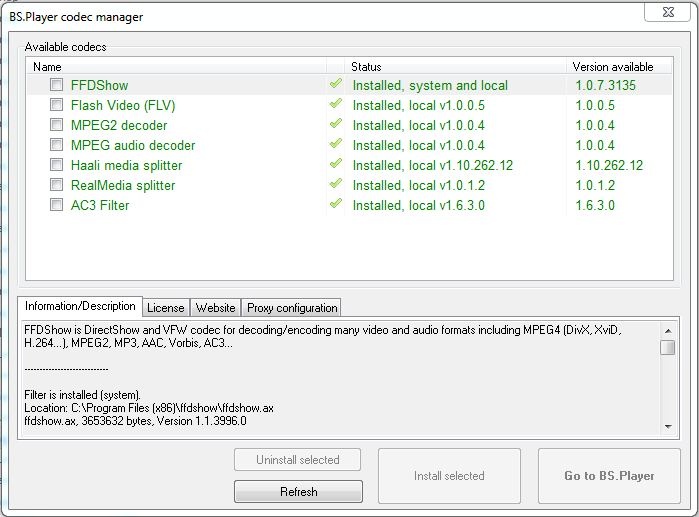Viewport: 699px width, 517px height.
Task: Click the ffdshow.ax location path text
Action: click(x=149, y=408)
